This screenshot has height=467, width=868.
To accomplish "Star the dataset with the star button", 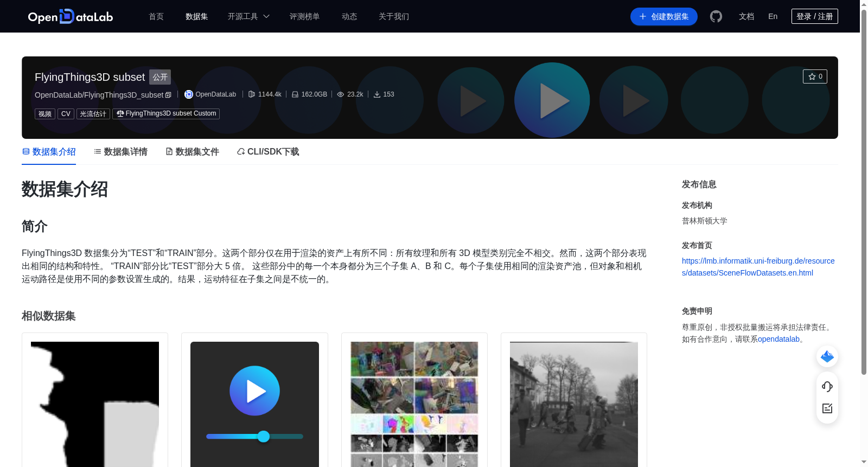I will coord(815,76).
